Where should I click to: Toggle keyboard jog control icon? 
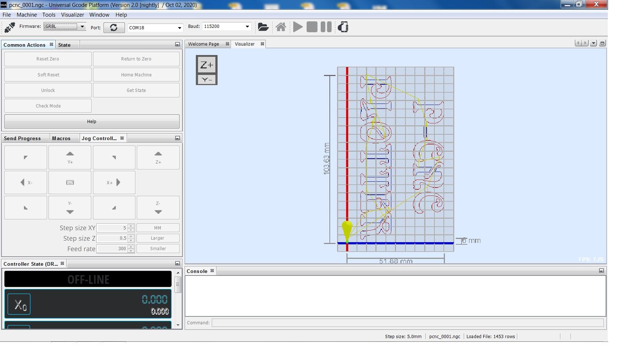tap(70, 182)
